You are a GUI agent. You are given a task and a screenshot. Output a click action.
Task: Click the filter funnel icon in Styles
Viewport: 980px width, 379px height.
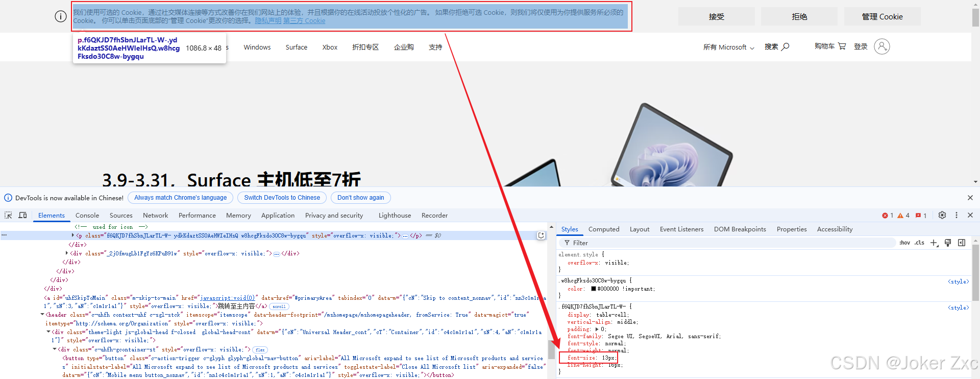tap(567, 243)
